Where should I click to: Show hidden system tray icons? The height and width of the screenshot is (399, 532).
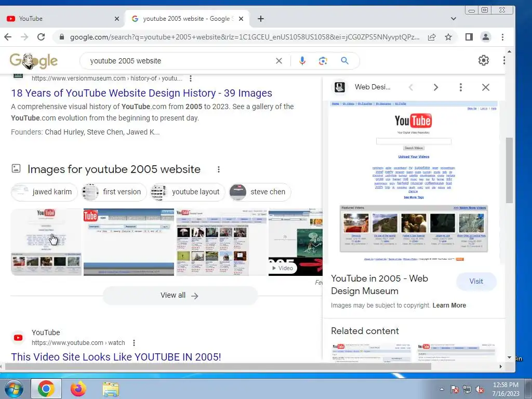(x=442, y=389)
